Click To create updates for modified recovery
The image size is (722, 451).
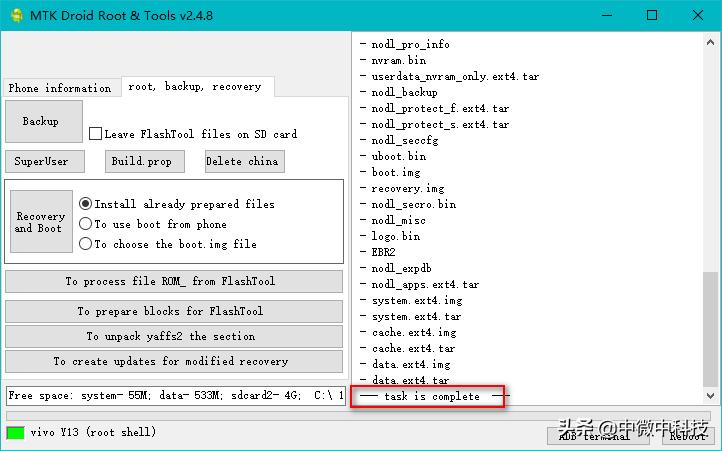[x=174, y=361]
